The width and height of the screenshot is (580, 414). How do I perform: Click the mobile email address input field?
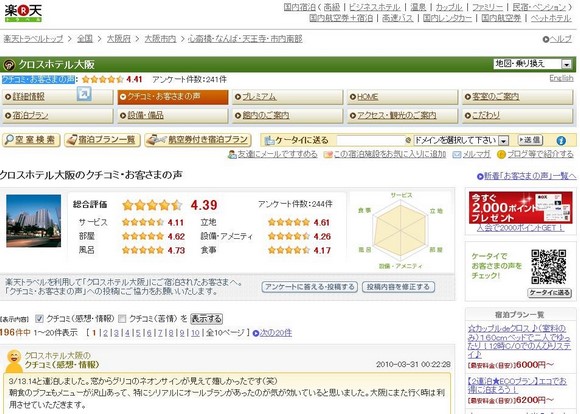tap(371, 141)
